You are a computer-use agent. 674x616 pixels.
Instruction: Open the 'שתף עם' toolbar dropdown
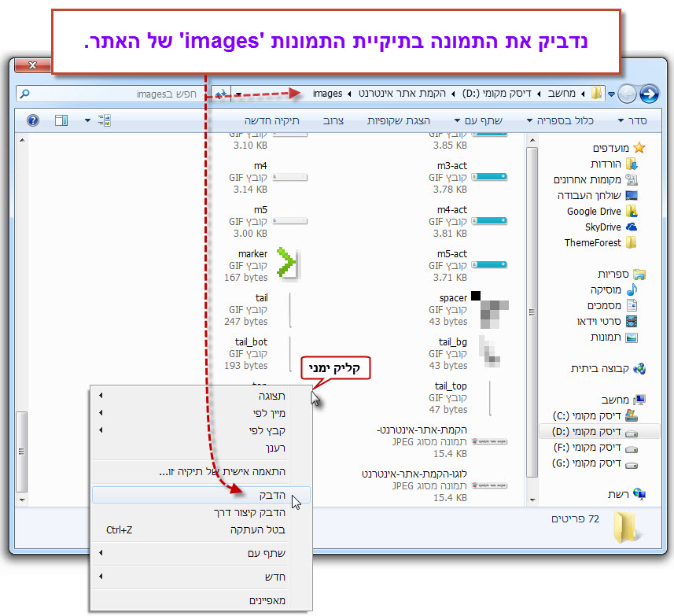coord(478,121)
